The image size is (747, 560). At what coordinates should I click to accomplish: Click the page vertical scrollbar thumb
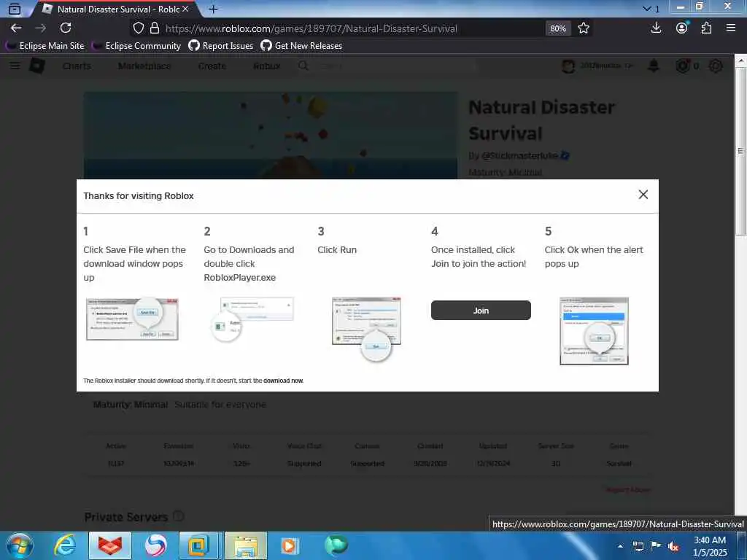(740, 151)
